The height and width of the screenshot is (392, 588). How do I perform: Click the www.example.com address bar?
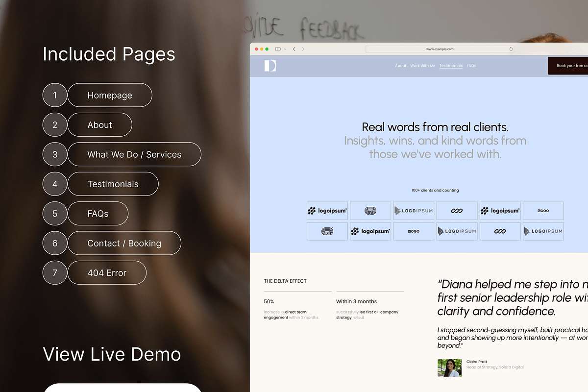point(440,49)
